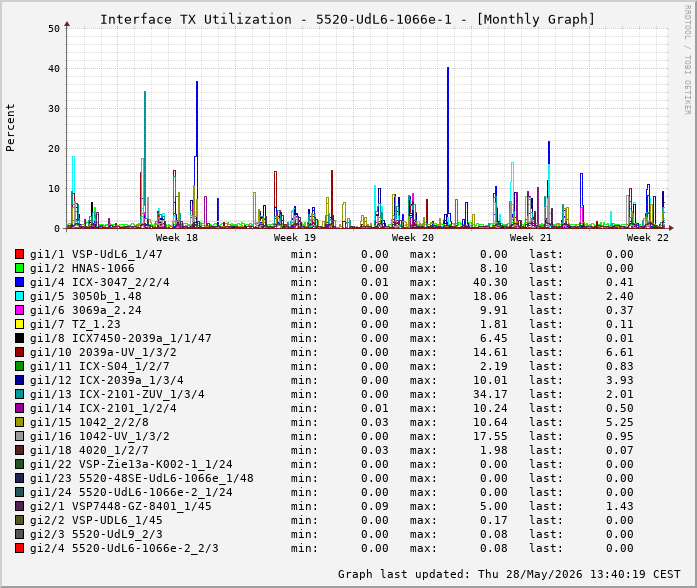Click the teal swatch for gi1/13 ICX-2101-ZUV
The width and height of the screenshot is (697, 588).
point(20,394)
